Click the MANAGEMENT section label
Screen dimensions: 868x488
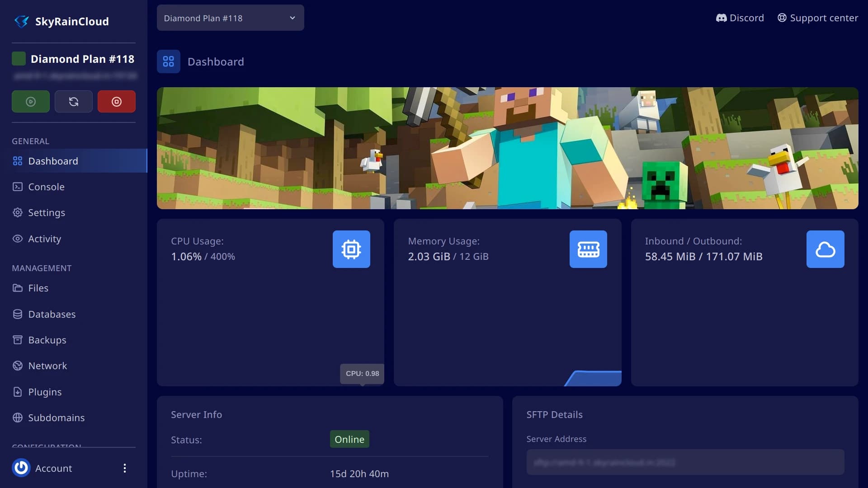point(42,268)
